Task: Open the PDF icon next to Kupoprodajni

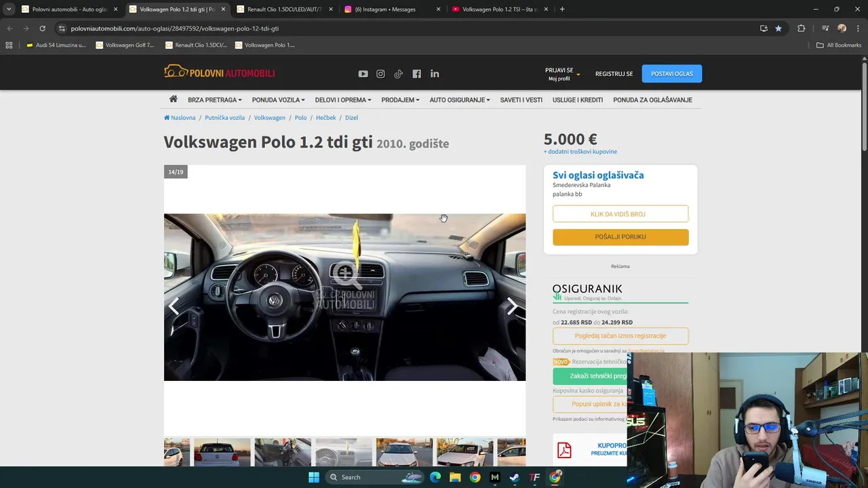Action: [564, 449]
